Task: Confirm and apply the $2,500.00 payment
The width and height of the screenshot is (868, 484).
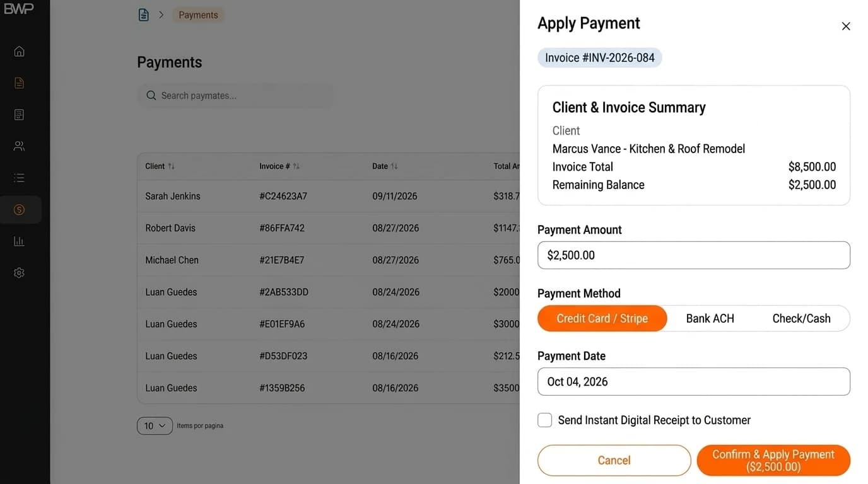Action: coord(773,461)
